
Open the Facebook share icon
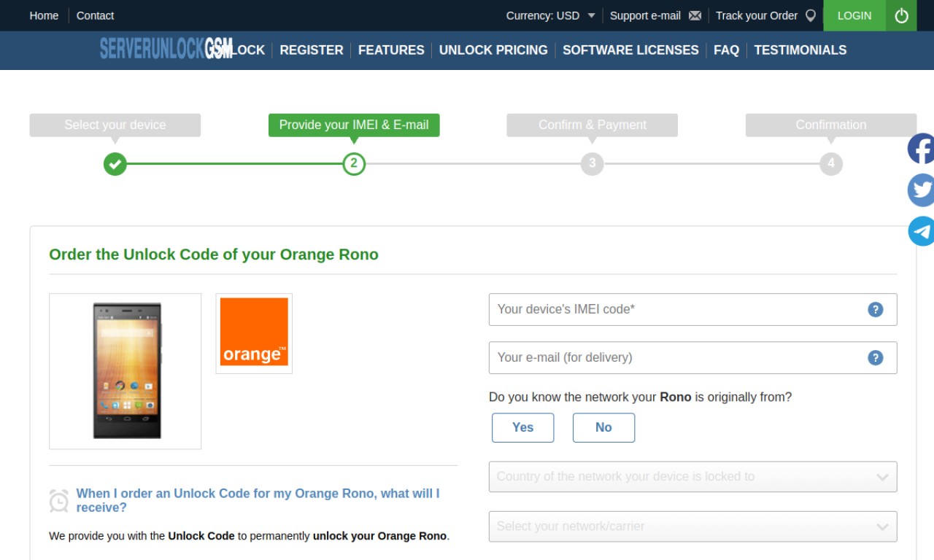(921, 149)
